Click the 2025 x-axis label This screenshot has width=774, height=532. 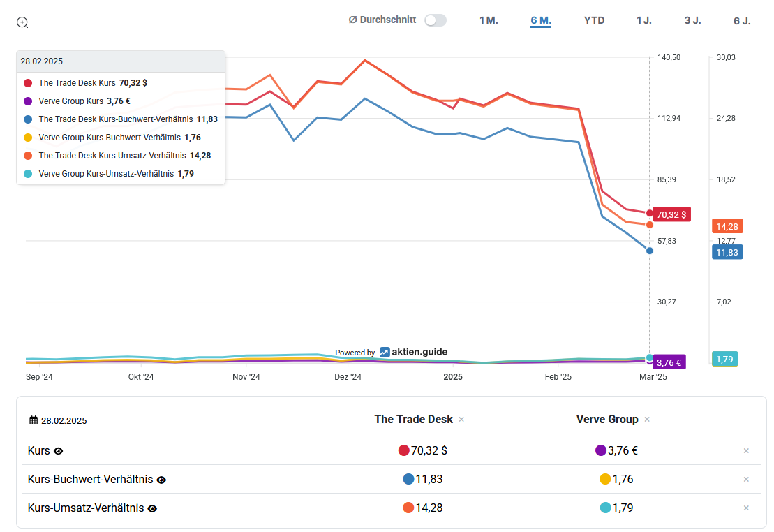point(453,377)
